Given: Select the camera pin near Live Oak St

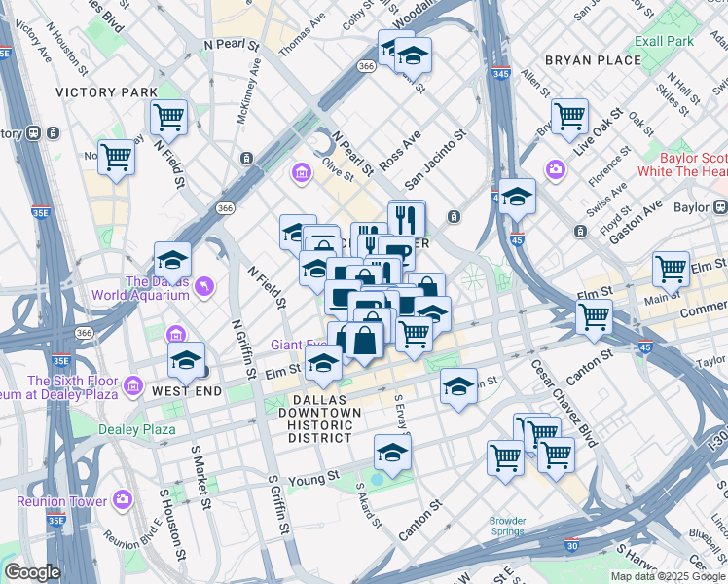Looking at the screenshot, I should pyautogui.click(x=556, y=170).
